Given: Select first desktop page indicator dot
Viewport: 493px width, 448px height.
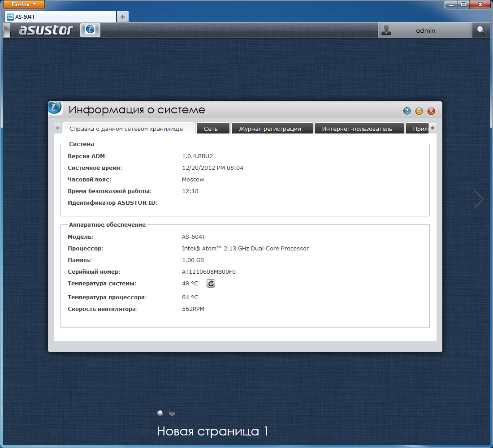Looking at the screenshot, I should click(160, 413).
